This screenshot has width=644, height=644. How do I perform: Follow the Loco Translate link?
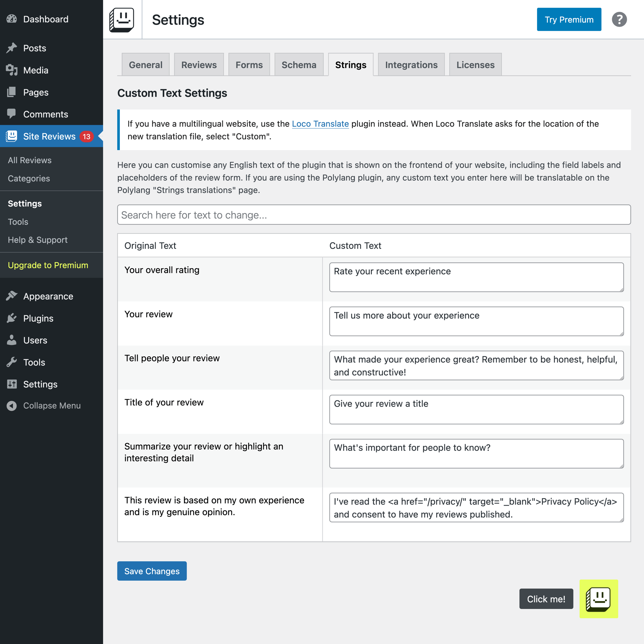pos(320,124)
